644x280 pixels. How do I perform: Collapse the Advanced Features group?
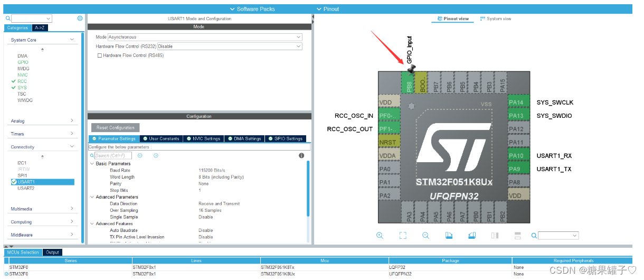pyautogui.click(x=92, y=223)
